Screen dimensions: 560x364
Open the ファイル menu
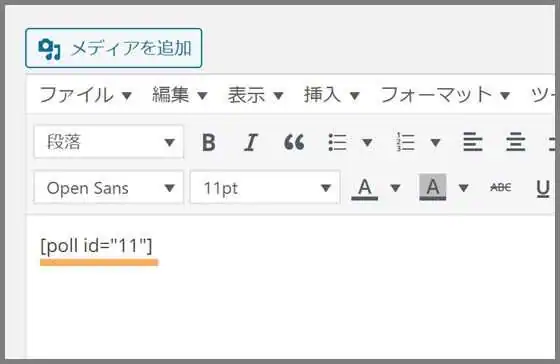click(86, 95)
